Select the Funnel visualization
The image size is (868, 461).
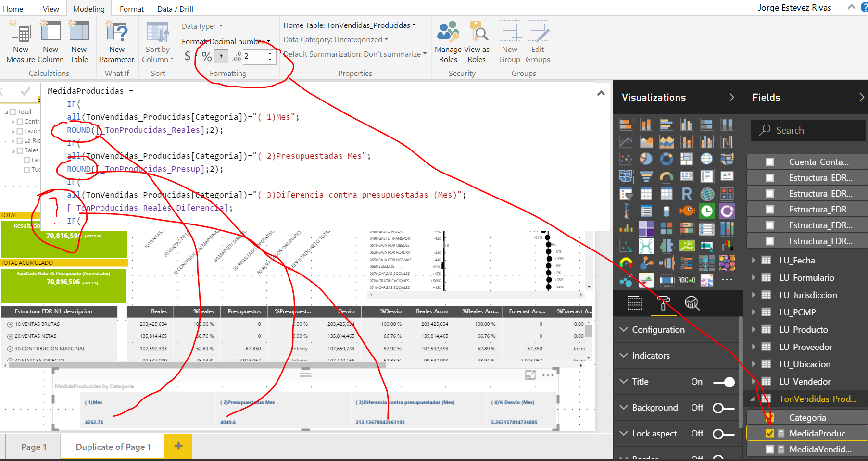pyautogui.click(x=646, y=177)
